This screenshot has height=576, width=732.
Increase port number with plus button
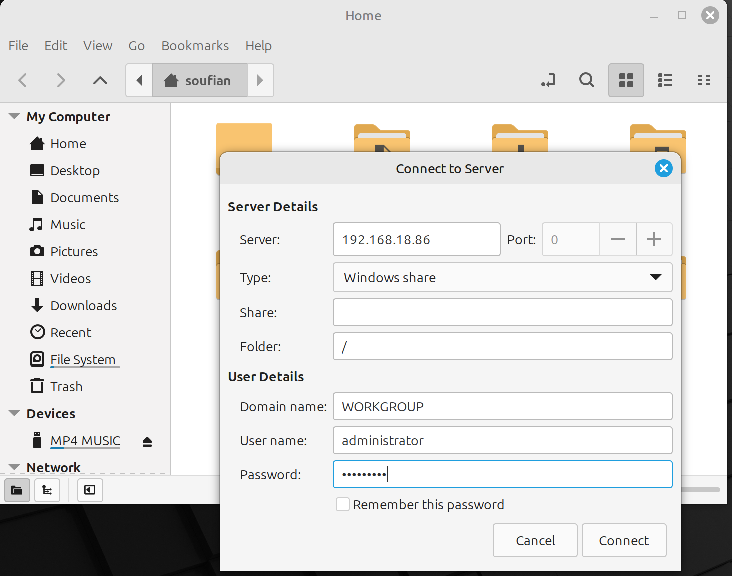tap(654, 239)
